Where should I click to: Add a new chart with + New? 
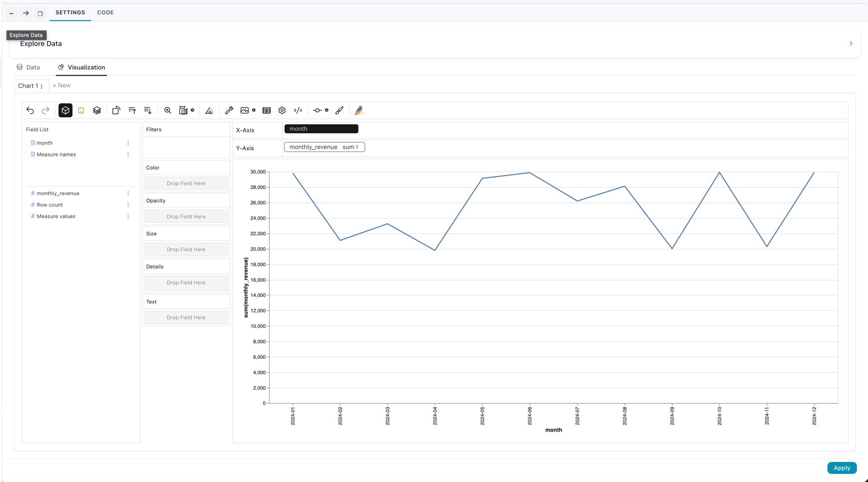[62, 85]
